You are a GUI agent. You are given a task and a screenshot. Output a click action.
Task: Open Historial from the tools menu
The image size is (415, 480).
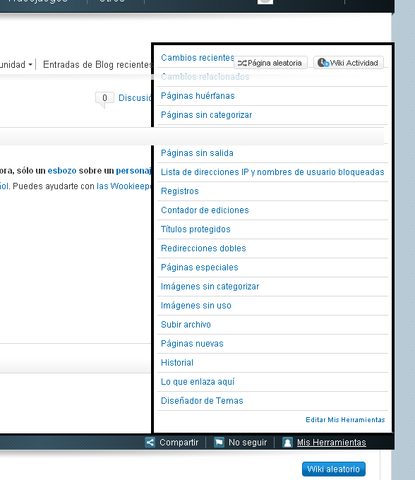coord(177,363)
